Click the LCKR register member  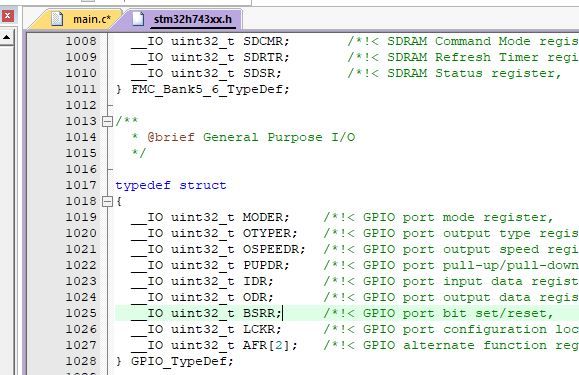(258, 329)
